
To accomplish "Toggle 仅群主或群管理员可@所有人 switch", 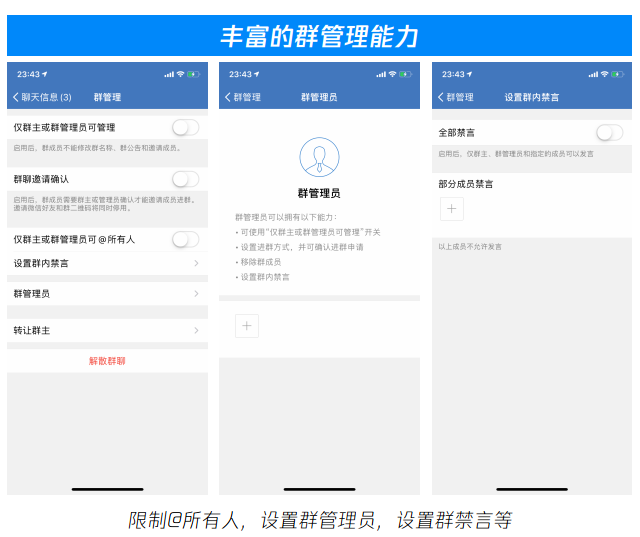I will click(185, 239).
